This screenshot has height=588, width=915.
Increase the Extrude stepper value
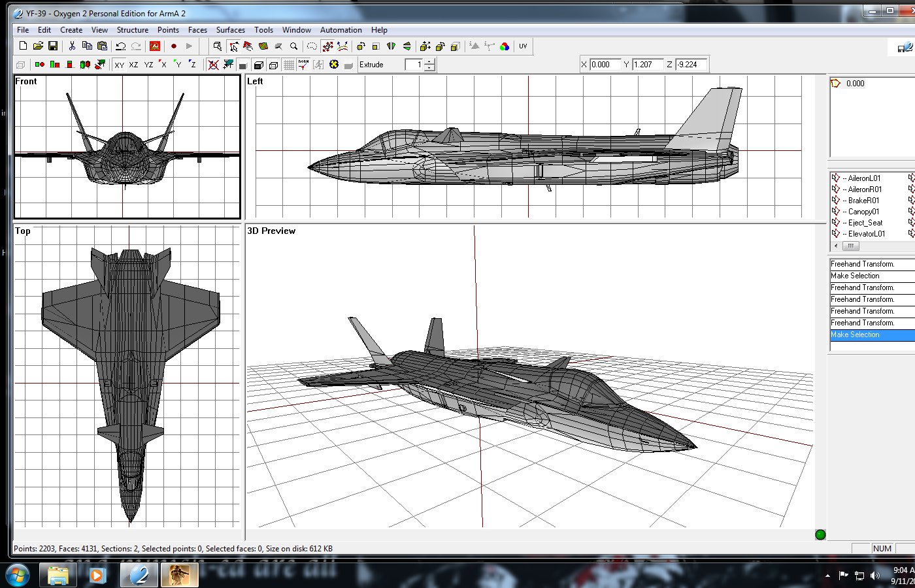429,62
